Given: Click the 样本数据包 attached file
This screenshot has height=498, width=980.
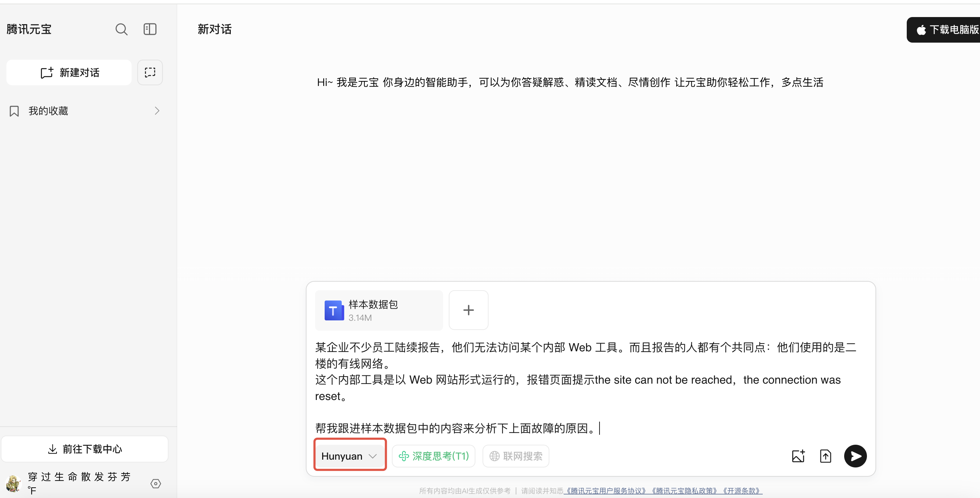Looking at the screenshot, I should [x=379, y=310].
